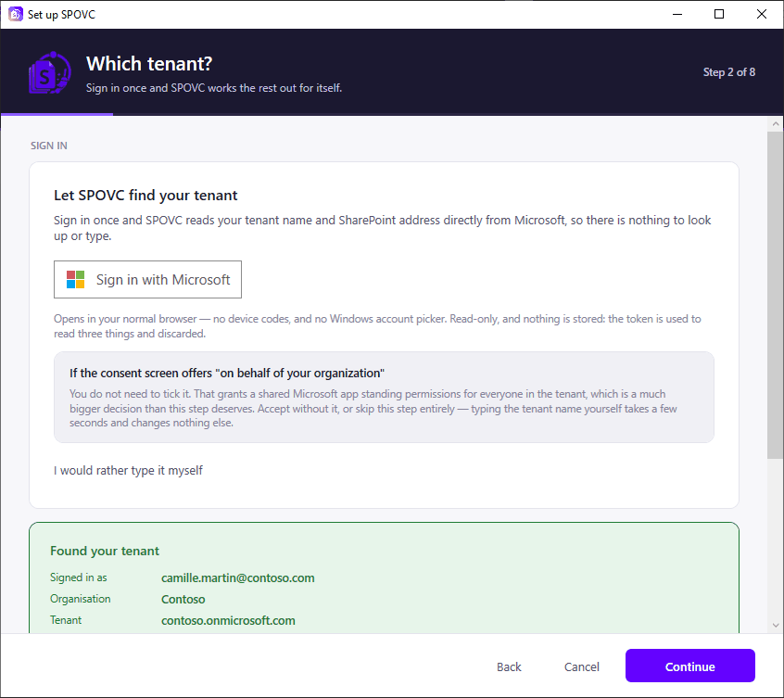The height and width of the screenshot is (698, 784).
Task: Click "Opens in your normal browser" note
Action: tap(377, 326)
